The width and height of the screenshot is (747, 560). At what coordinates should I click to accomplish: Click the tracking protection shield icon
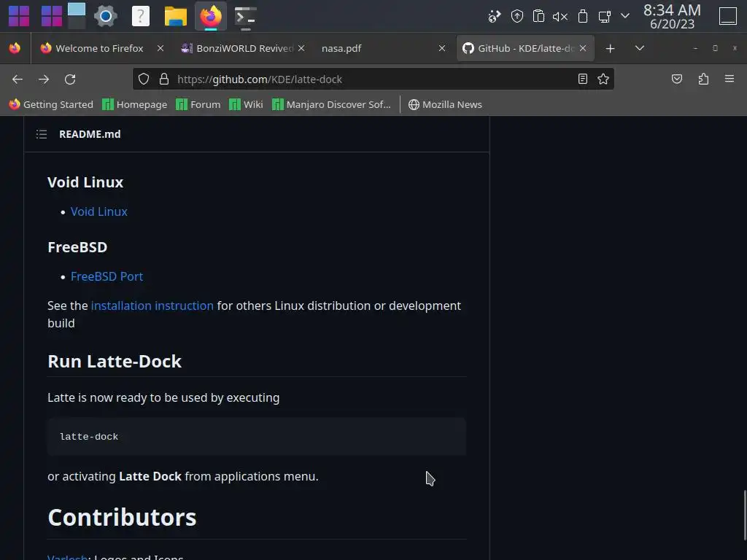coord(144,79)
